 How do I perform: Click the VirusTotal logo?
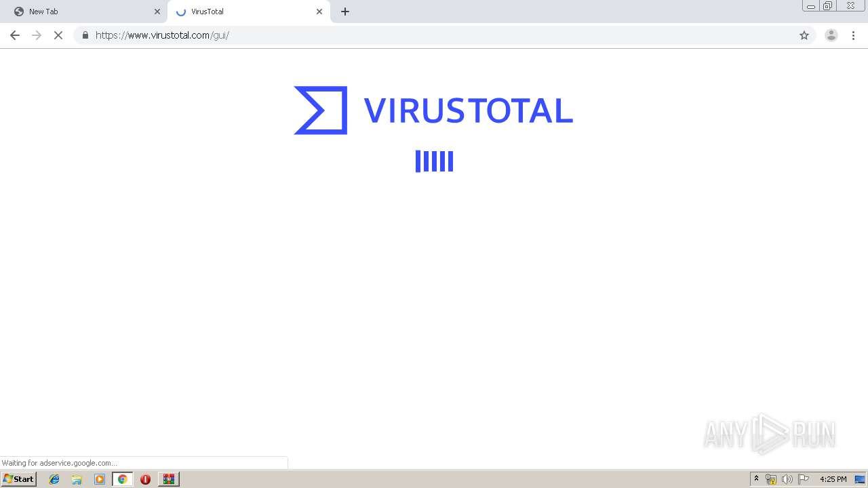point(433,110)
